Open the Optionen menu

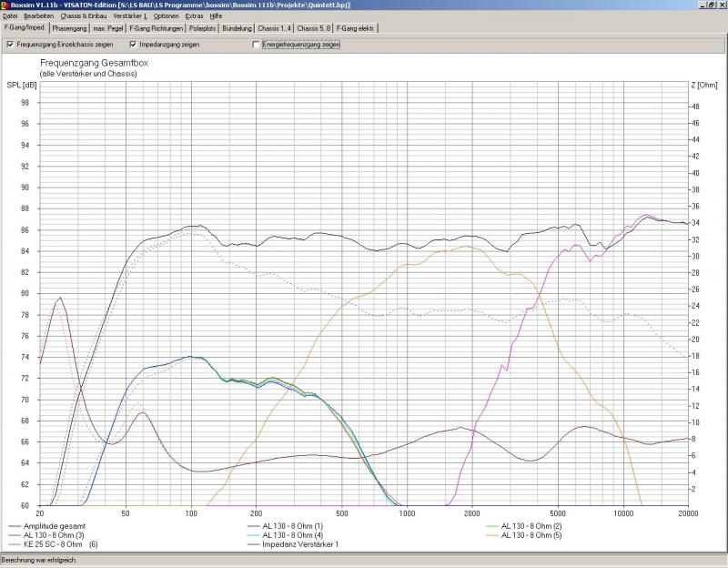point(166,16)
